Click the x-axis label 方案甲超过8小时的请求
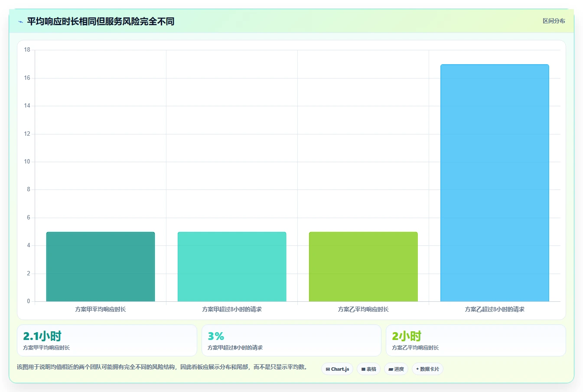Viewport: 583px width, 392px height. tap(232, 309)
